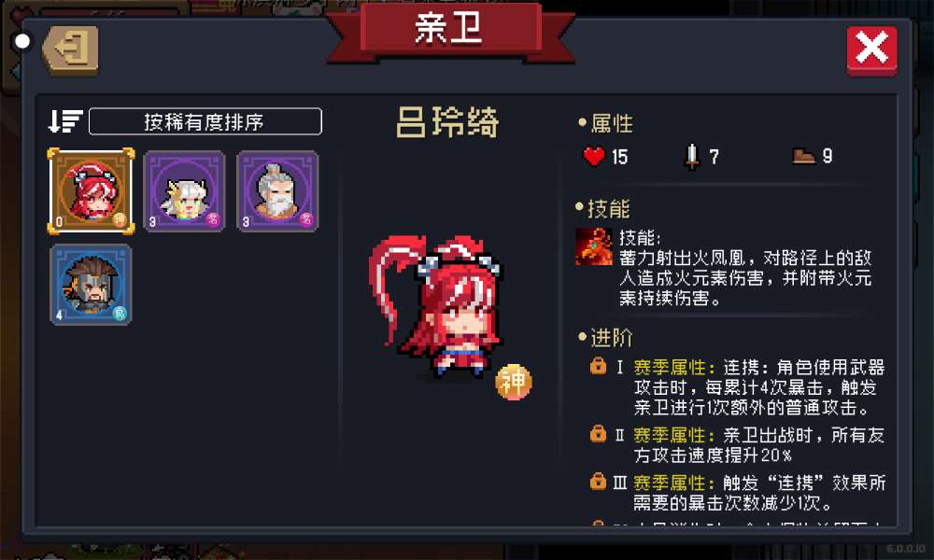Toggle the sort order arrow icon
Viewport: 934px width, 560px height.
tap(65, 121)
